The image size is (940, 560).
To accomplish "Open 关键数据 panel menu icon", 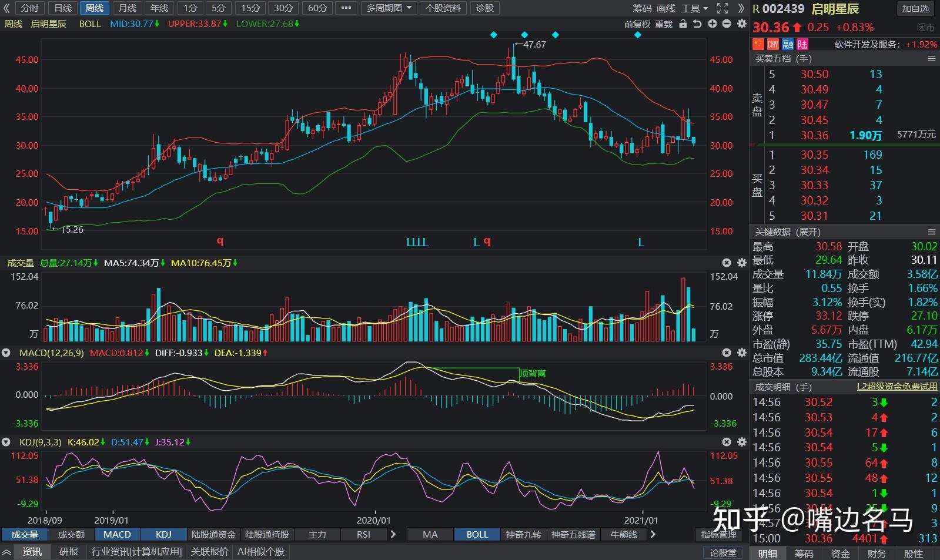I will (931, 232).
